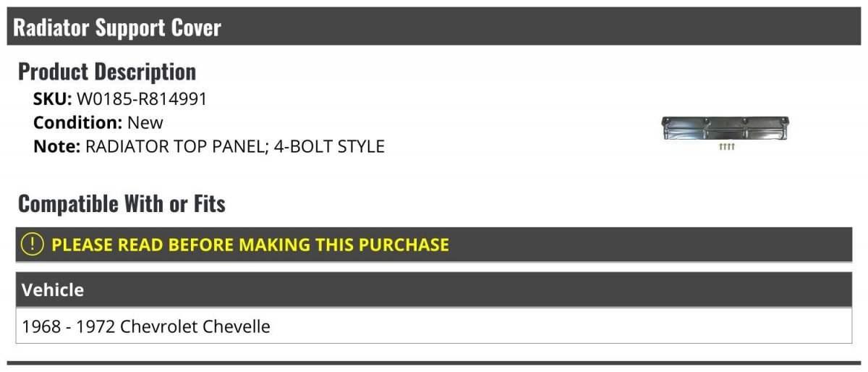
Task: Select the New condition value
Action: coord(145,123)
